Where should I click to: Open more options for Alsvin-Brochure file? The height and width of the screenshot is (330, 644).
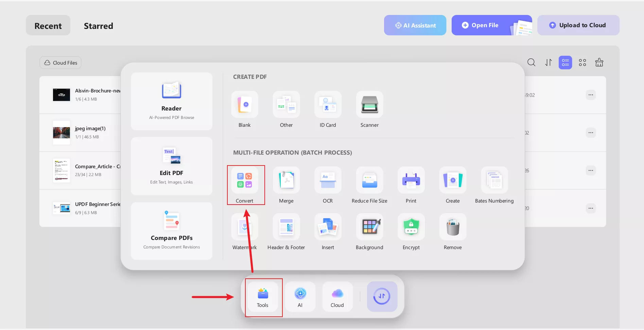click(x=591, y=95)
